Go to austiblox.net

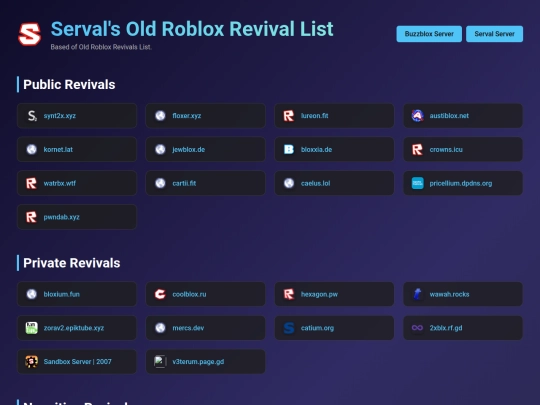(x=449, y=116)
